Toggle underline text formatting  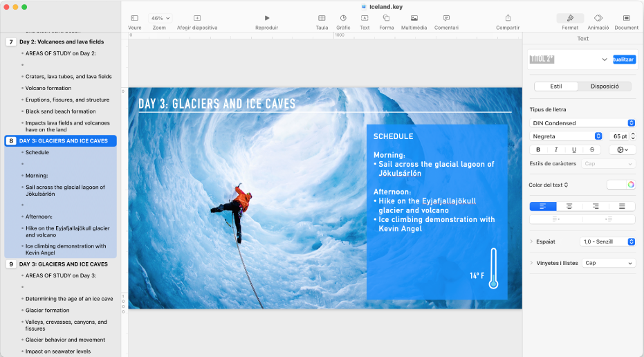(574, 149)
